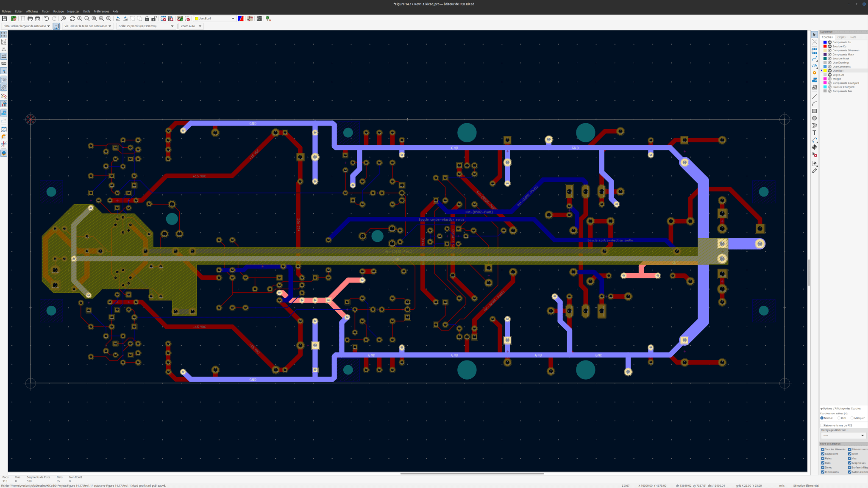Select the Draw Circle tool
868x488 pixels.
814,118
